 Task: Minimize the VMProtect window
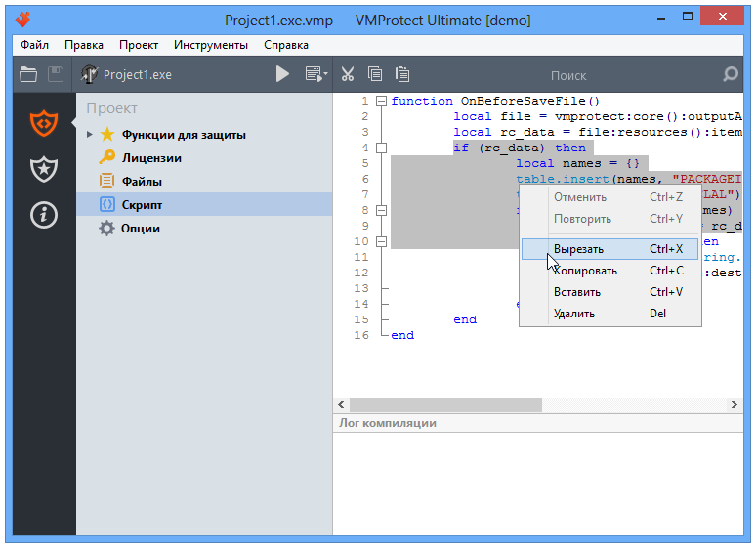[x=661, y=18]
